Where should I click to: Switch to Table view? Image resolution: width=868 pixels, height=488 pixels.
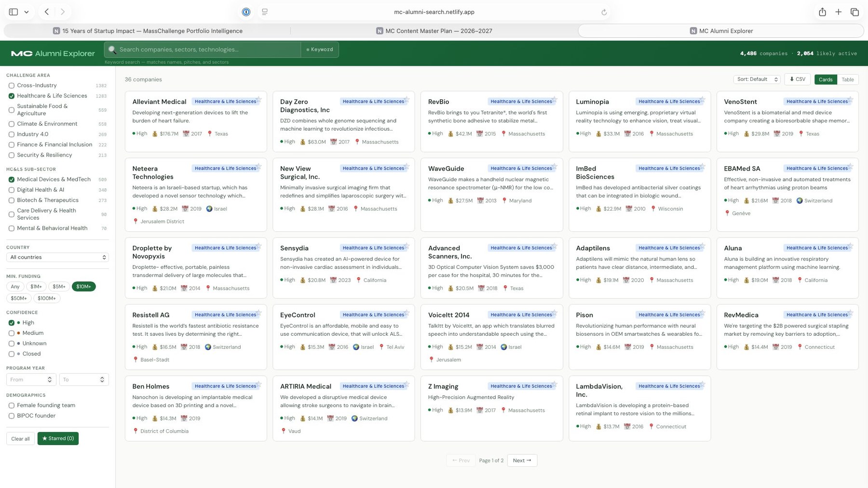point(847,79)
